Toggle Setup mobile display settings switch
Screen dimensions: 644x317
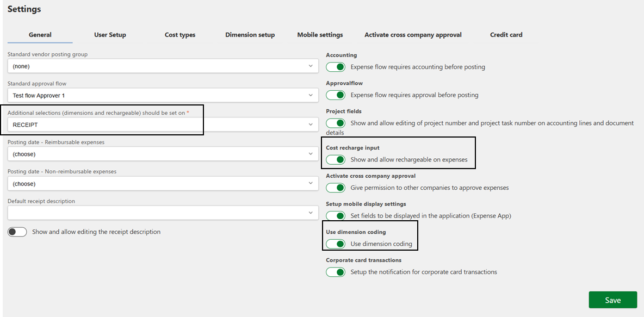[x=336, y=215]
